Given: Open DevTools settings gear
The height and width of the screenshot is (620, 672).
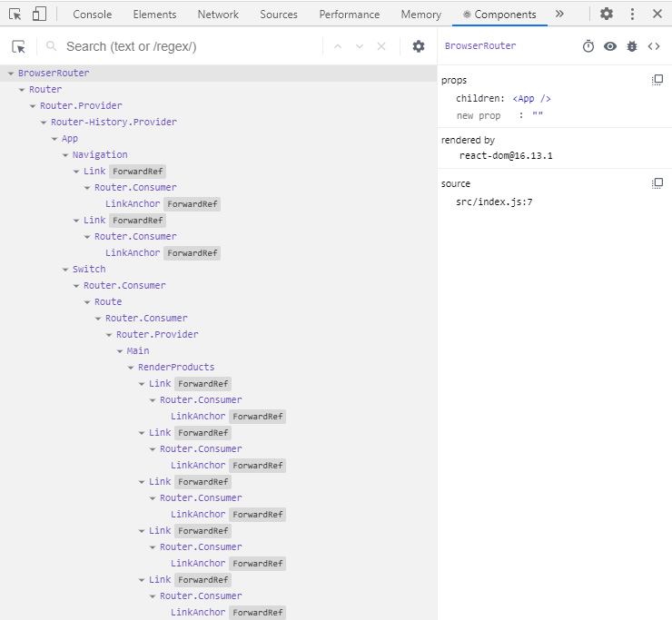Looking at the screenshot, I should (x=606, y=14).
